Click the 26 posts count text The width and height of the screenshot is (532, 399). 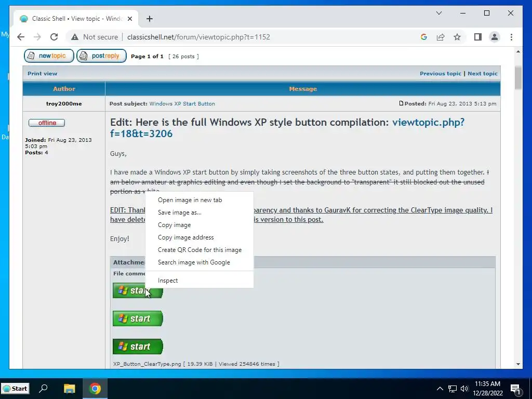point(183,56)
